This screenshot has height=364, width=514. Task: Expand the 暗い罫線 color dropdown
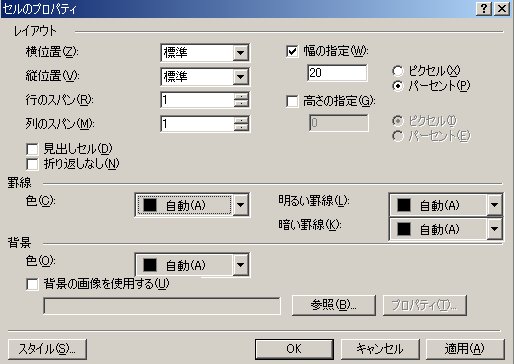(x=494, y=229)
